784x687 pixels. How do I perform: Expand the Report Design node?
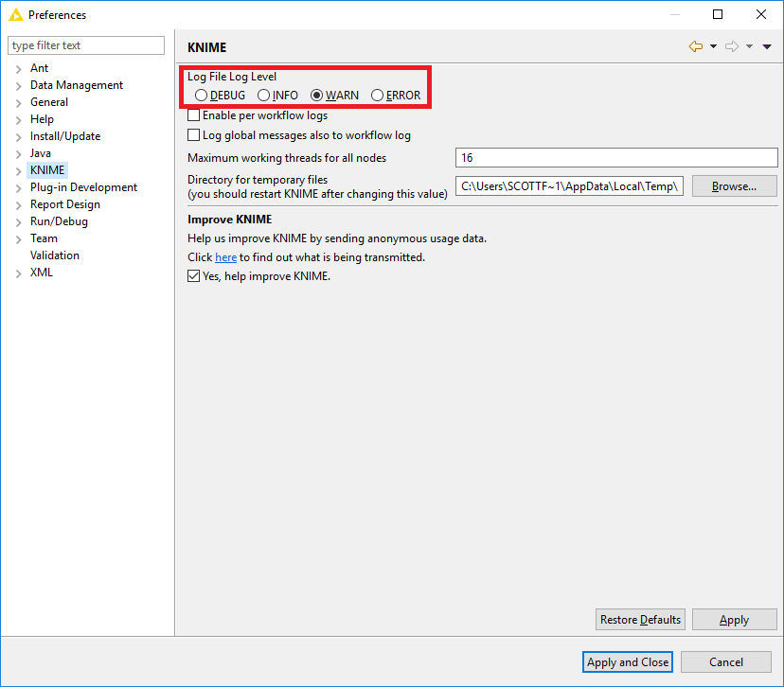point(19,204)
